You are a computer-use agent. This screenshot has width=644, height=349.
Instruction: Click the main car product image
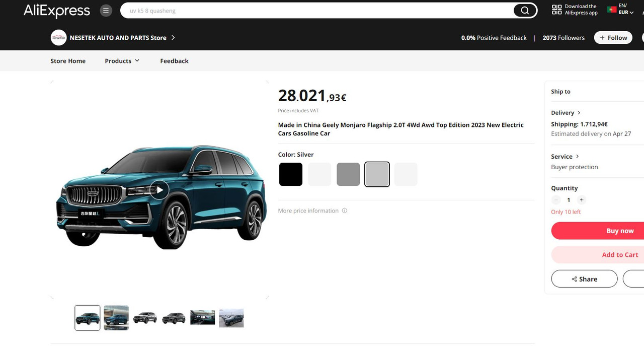[159, 190]
